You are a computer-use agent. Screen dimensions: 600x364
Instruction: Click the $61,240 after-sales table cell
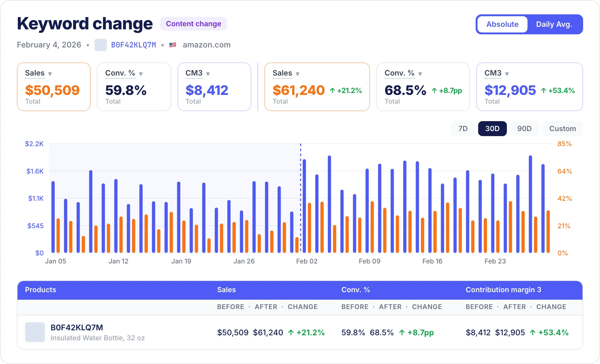coord(268,332)
